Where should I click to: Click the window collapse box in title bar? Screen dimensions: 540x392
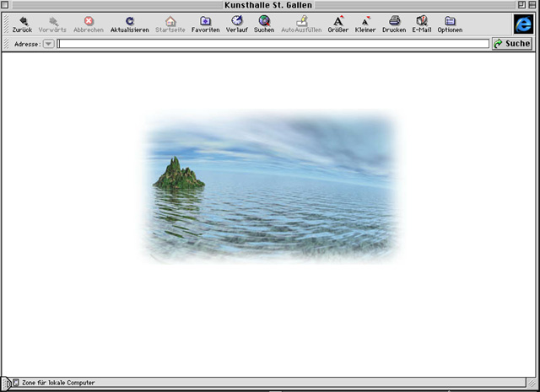click(x=532, y=5)
